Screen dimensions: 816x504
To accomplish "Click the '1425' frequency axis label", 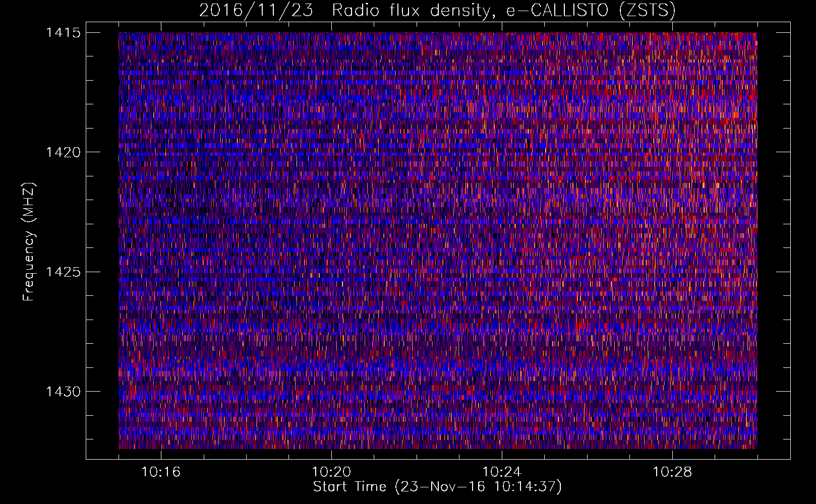I will tap(63, 272).
